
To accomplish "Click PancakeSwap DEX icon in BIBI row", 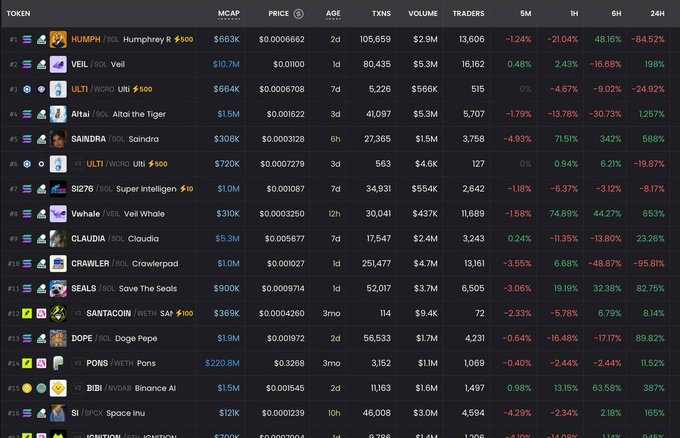I will click(x=41, y=389).
